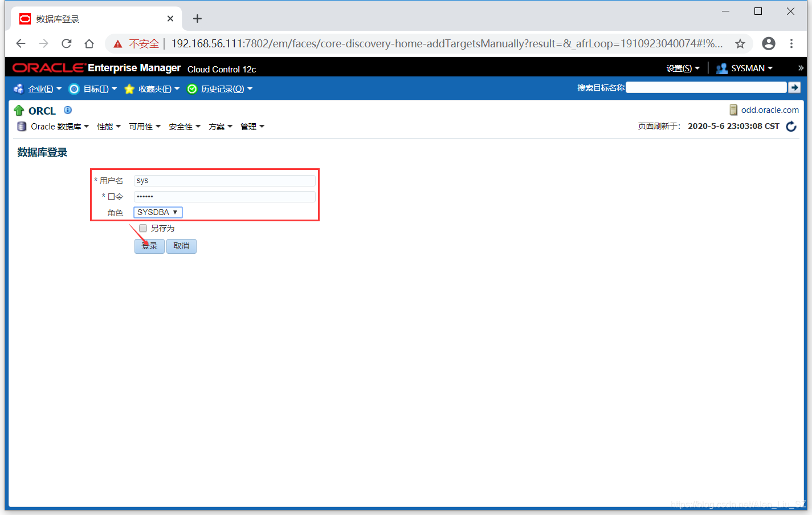Click the 历史记录 history icon
812x515 pixels.
point(192,89)
